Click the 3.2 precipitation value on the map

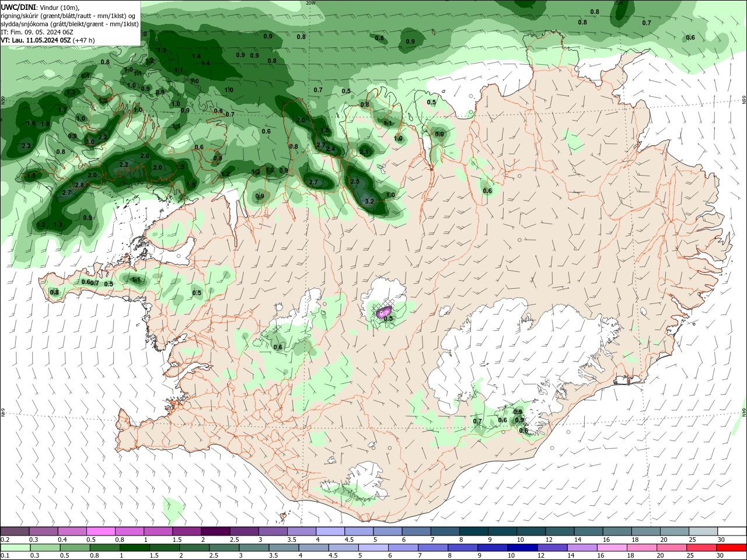[369, 201]
